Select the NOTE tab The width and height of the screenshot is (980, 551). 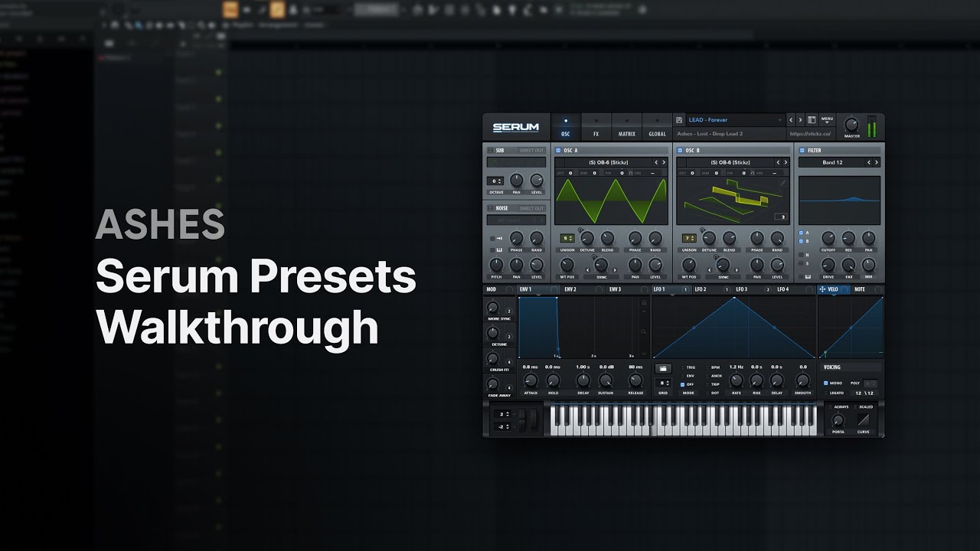tap(867, 289)
